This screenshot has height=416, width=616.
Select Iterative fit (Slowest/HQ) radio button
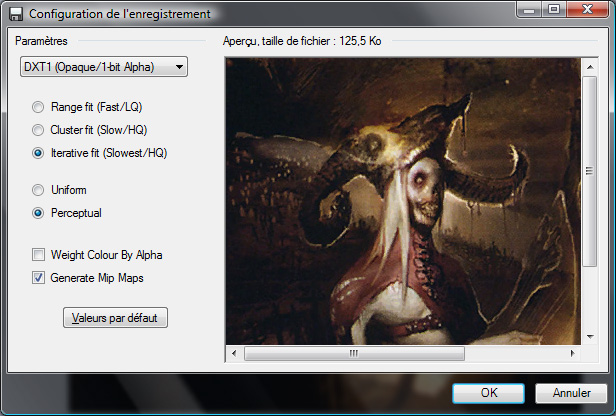[38, 153]
